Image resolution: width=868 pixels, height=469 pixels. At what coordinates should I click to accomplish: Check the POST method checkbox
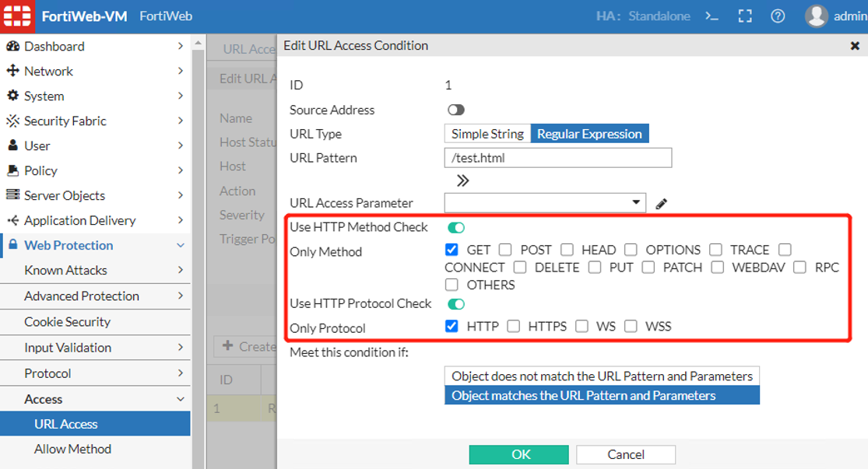point(506,250)
